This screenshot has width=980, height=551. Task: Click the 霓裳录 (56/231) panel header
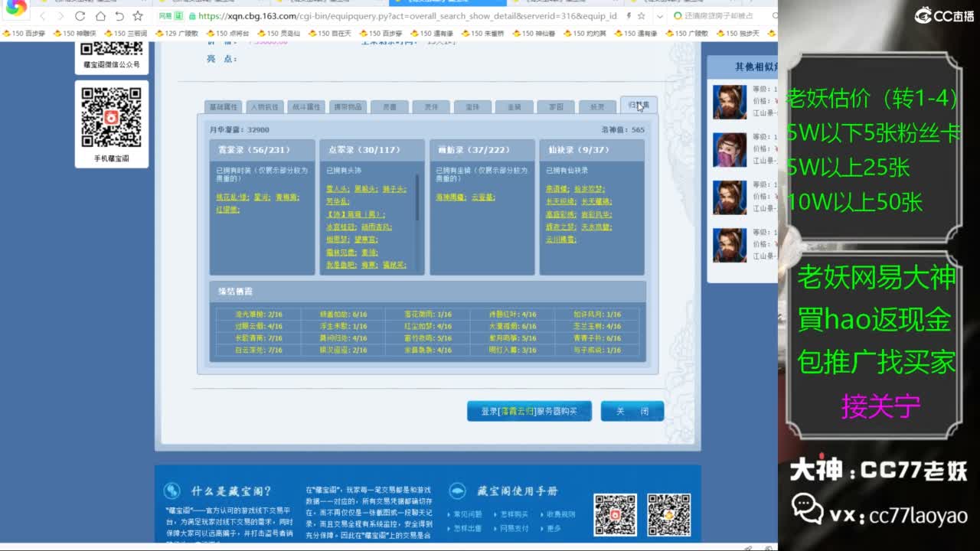point(262,150)
